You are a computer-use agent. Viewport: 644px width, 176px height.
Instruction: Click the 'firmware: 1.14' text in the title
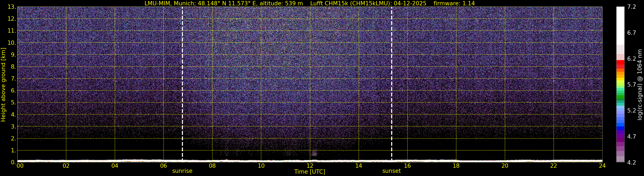pyautogui.click(x=454, y=3)
